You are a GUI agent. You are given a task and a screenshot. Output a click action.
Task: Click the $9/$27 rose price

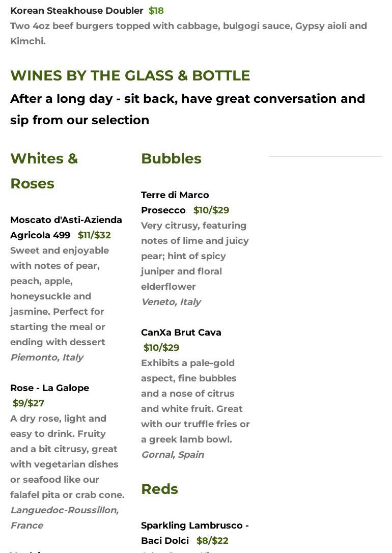point(29,403)
